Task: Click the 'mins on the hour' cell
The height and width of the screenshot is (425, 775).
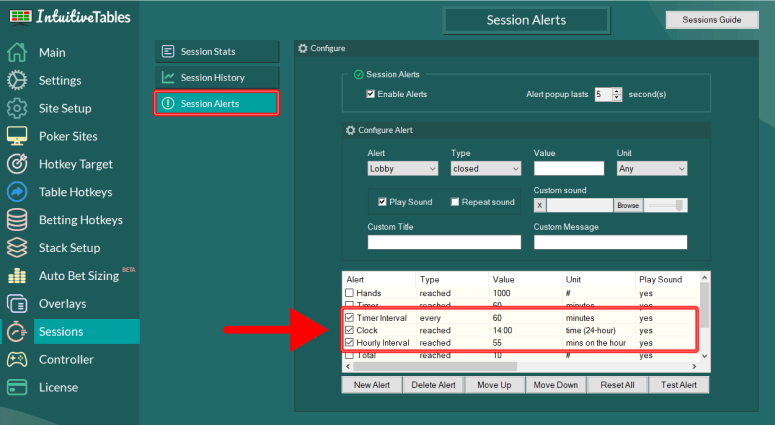Action: [596, 342]
